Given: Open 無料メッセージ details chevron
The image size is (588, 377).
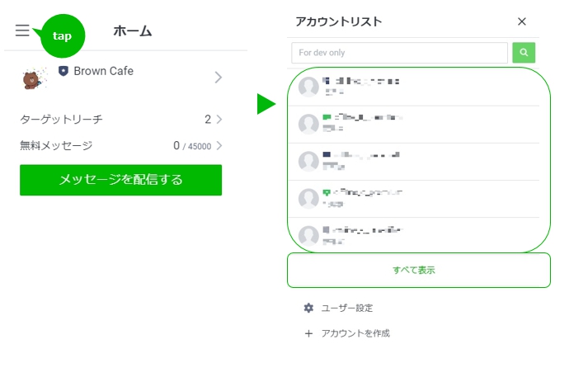Looking at the screenshot, I should [x=219, y=145].
